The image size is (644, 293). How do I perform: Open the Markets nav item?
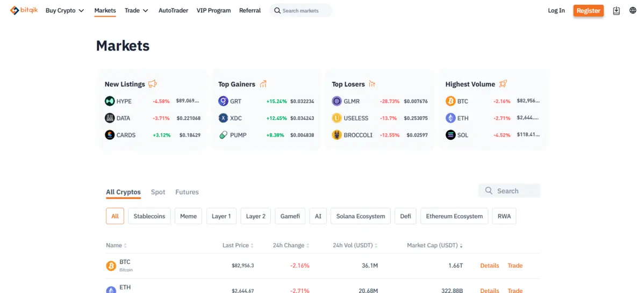point(105,11)
